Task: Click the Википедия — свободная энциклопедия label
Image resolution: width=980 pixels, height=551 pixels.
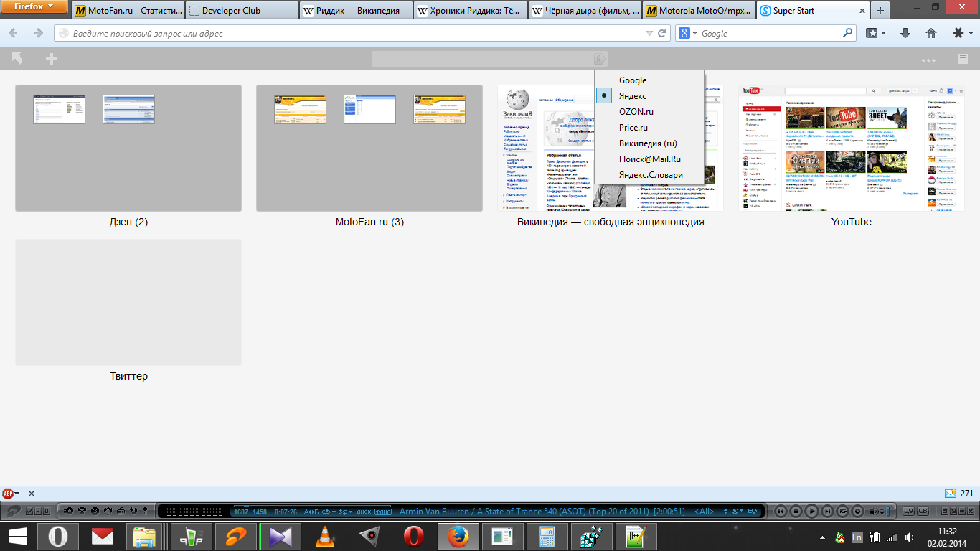Action: click(x=611, y=222)
